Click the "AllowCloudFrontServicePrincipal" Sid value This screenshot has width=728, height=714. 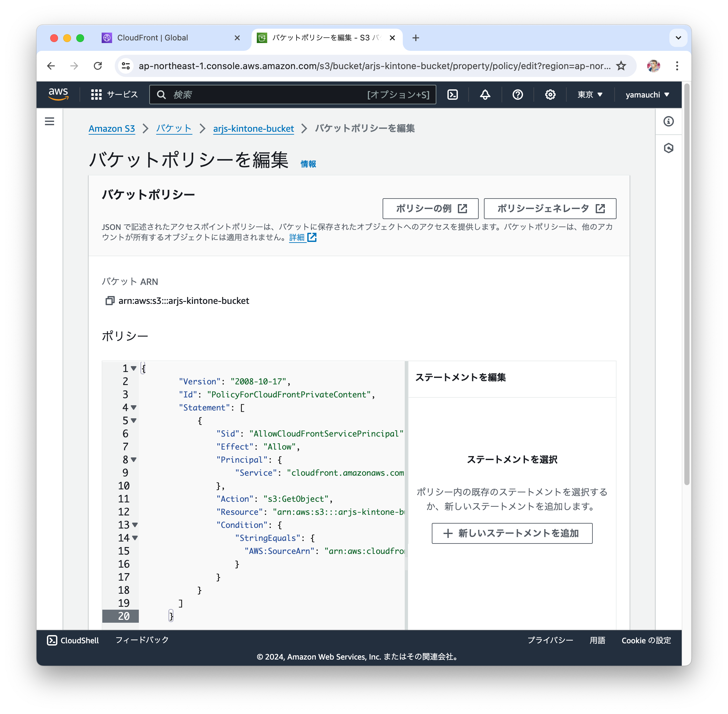click(326, 434)
